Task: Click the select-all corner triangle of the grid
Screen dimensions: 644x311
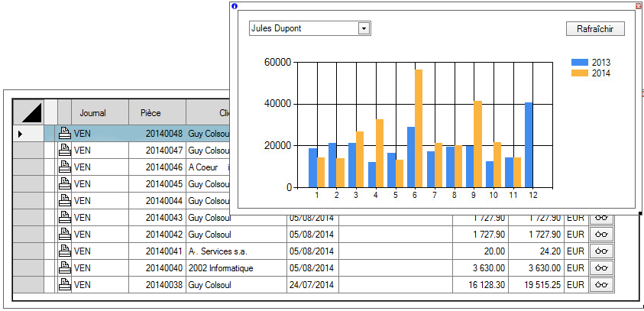Action: [x=30, y=112]
